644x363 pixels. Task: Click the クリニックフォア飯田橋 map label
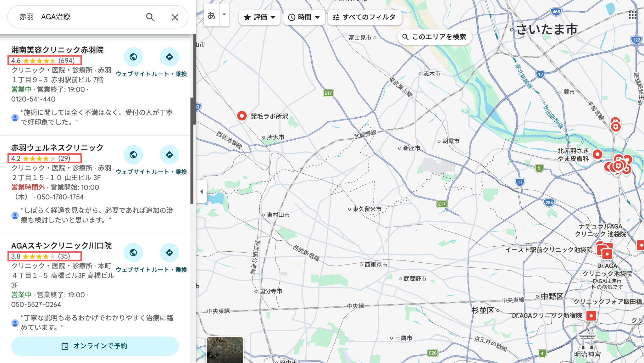(608, 301)
